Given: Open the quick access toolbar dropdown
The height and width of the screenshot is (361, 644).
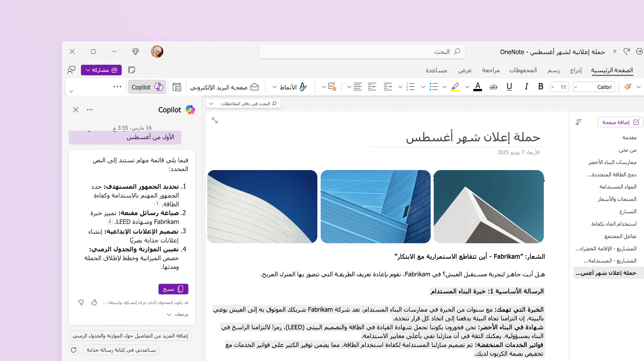Looking at the screenshot, I should [x=615, y=52].
